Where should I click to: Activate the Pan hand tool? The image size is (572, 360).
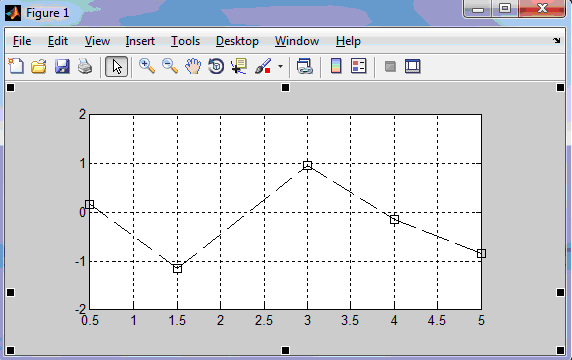[x=193, y=66]
